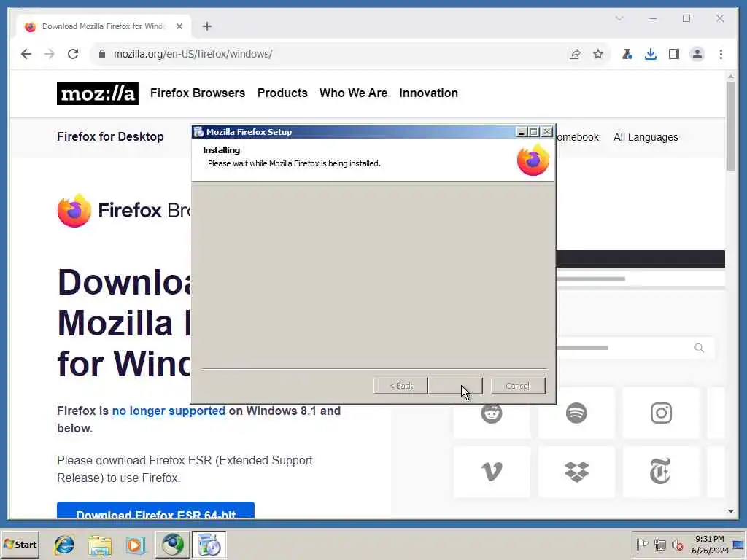Reload the Mozilla page
747x560 pixels.
click(x=73, y=54)
